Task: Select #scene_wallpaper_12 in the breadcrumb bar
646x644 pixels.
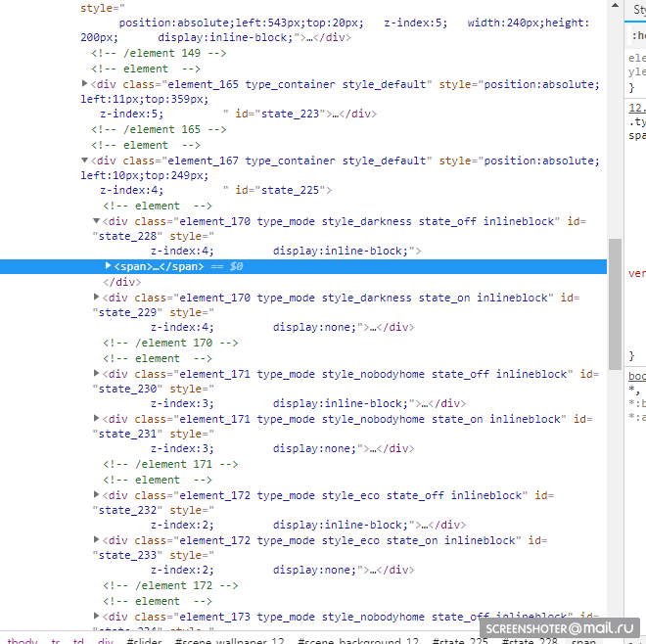Action: pyautogui.click(x=229, y=641)
